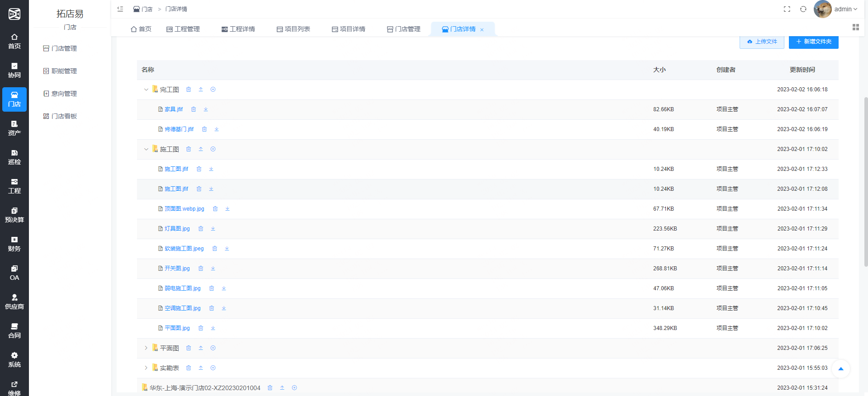The width and height of the screenshot is (868, 396).
Task: Open 门店看板 in the side menu
Action: click(64, 116)
